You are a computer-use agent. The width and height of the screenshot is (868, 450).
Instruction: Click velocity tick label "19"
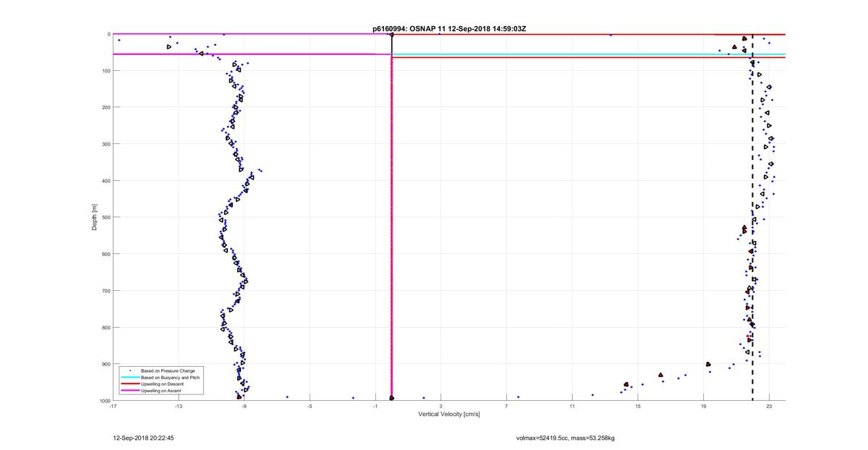click(x=703, y=407)
